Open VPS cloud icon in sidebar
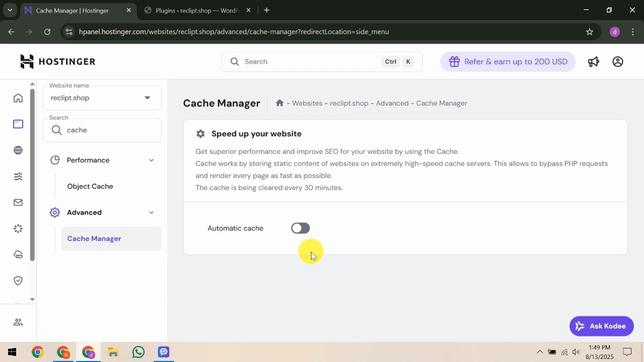The width and height of the screenshot is (644, 362). pyautogui.click(x=18, y=255)
